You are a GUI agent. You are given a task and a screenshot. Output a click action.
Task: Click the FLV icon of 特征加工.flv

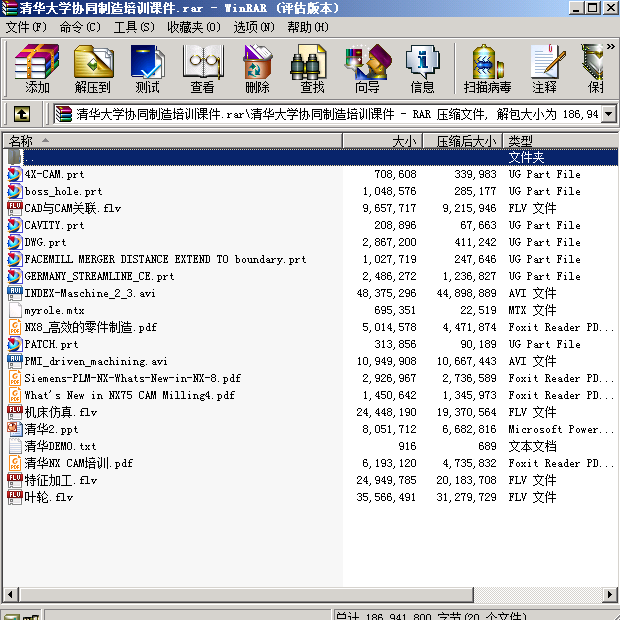[x=15, y=480]
